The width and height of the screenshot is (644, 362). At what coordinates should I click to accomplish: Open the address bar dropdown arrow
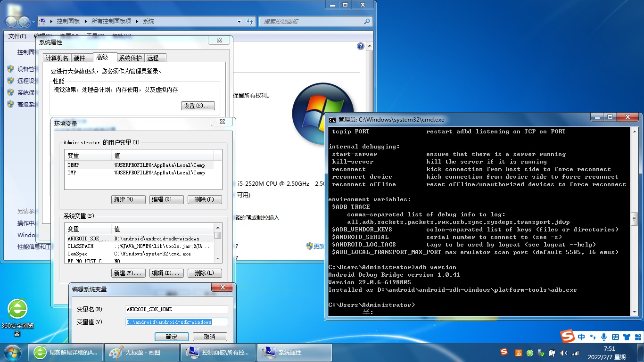(239, 21)
